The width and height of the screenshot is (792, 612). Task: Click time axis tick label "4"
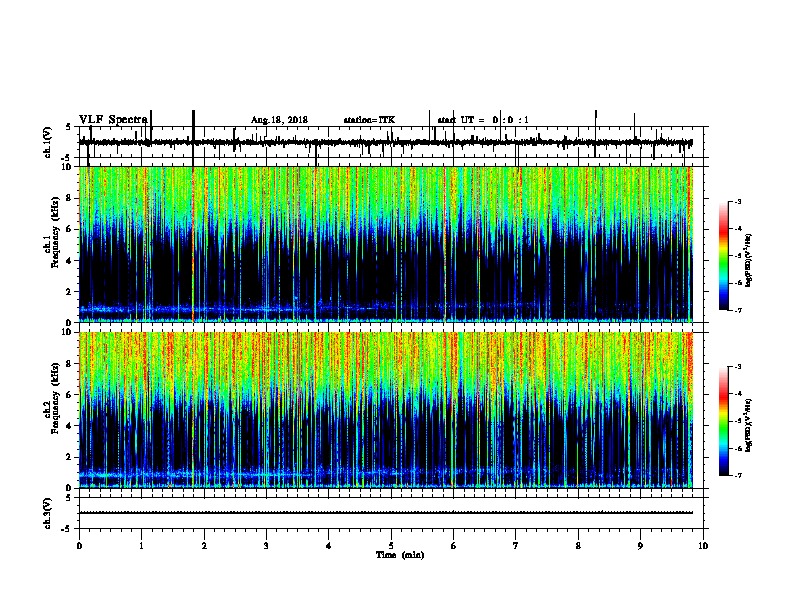coord(329,546)
